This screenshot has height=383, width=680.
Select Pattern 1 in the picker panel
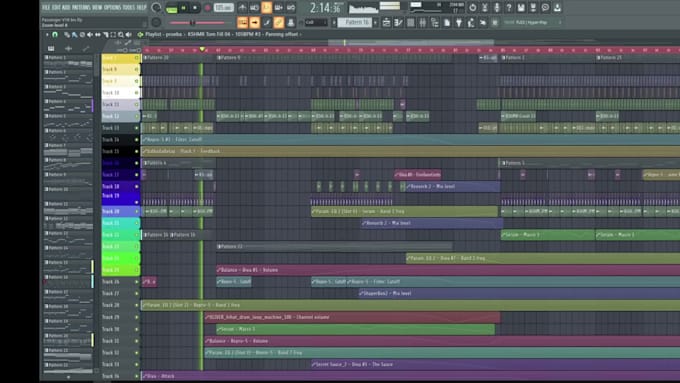[68, 61]
